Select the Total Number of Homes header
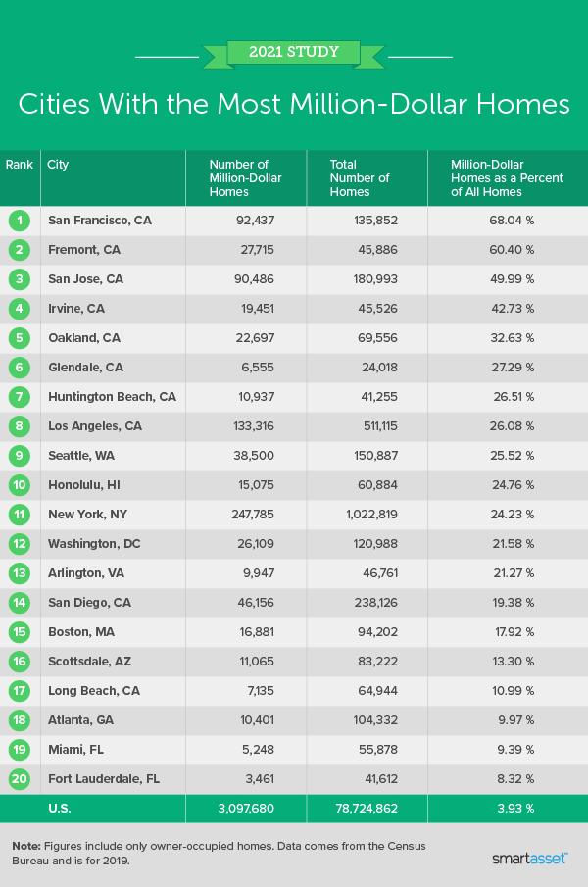Image resolution: width=588 pixels, height=887 pixels. click(360, 177)
